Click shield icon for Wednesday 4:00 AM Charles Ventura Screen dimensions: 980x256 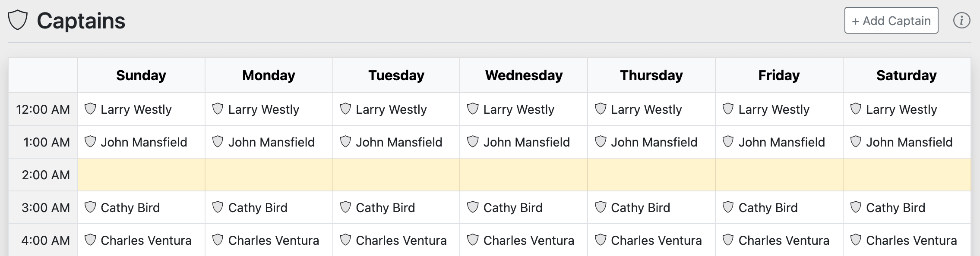coord(473,240)
